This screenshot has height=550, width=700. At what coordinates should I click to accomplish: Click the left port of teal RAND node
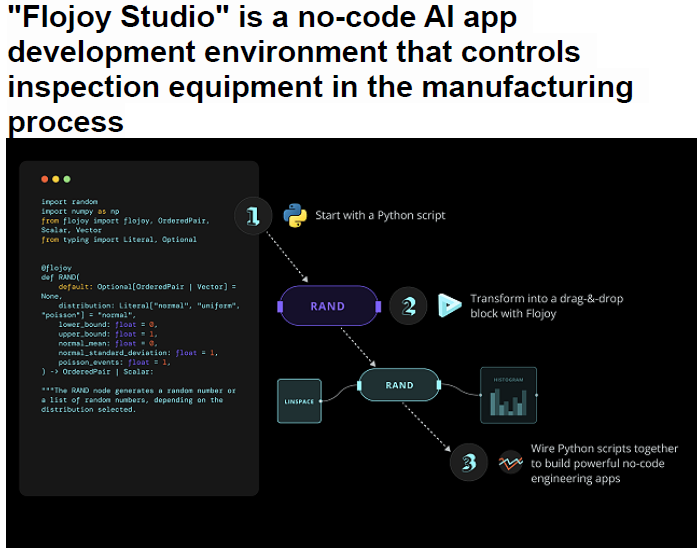(x=359, y=385)
